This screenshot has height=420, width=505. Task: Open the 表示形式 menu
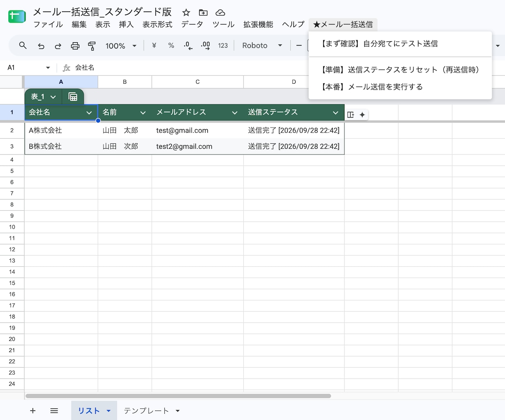point(157,24)
